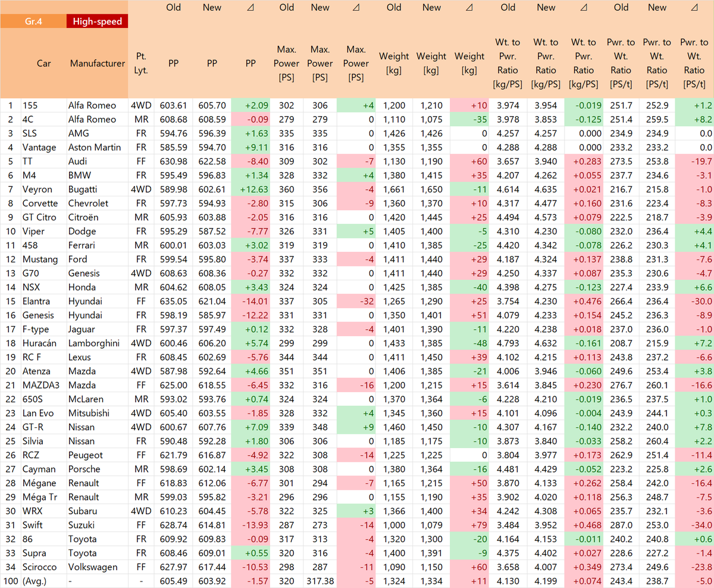Image resolution: width=714 pixels, height=588 pixels.
Task: Select the 'MAZDA3' car cell
Action: 44,385
